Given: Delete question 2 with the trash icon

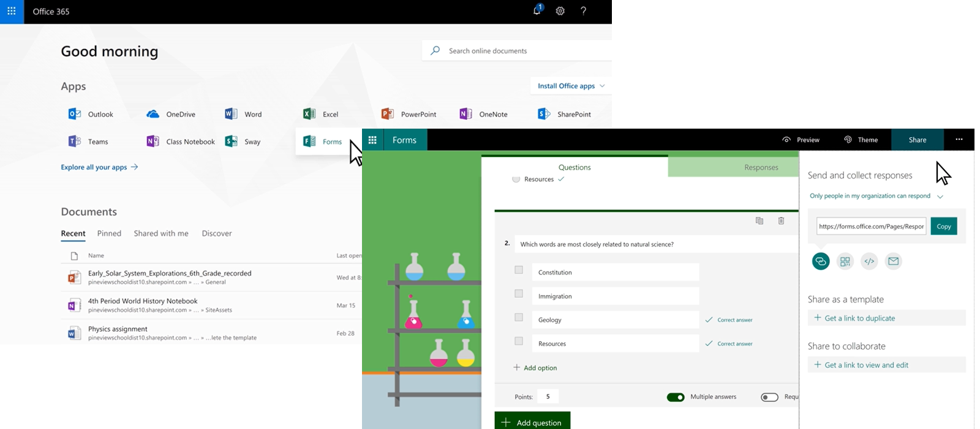Looking at the screenshot, I should 781,221.
